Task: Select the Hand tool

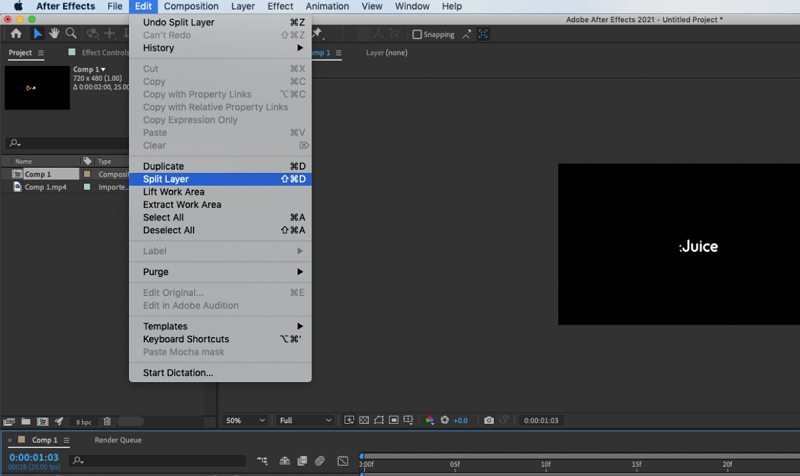Action: [54, 34]
